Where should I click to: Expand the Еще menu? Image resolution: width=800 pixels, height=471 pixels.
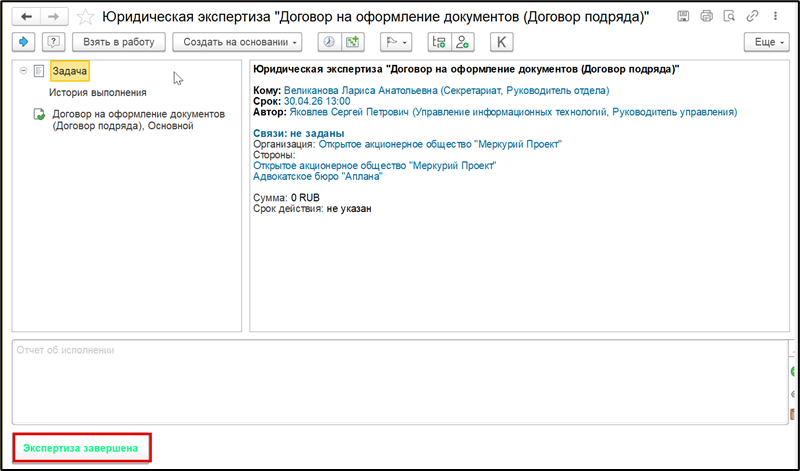tap(767, 42)
